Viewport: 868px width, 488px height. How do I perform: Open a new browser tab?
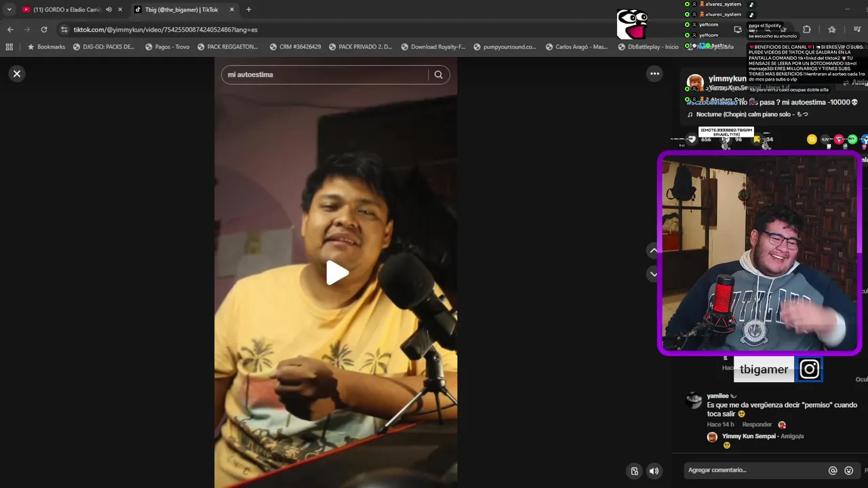(x=248, y=9)
